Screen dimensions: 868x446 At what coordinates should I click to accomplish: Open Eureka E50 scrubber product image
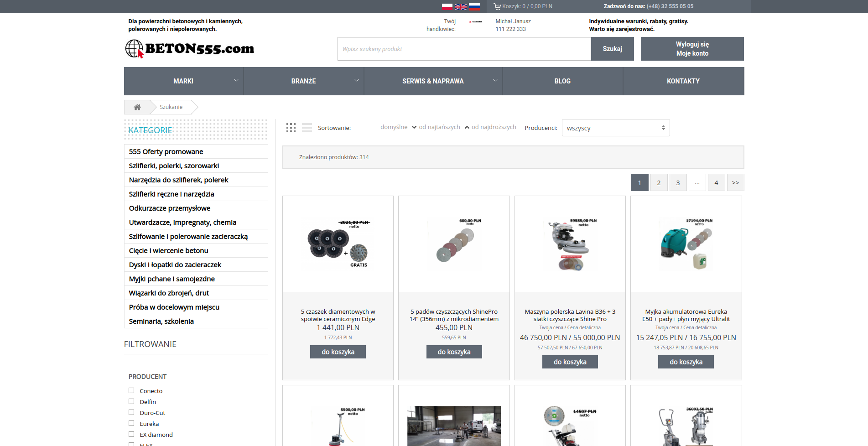tap(686, 244)
